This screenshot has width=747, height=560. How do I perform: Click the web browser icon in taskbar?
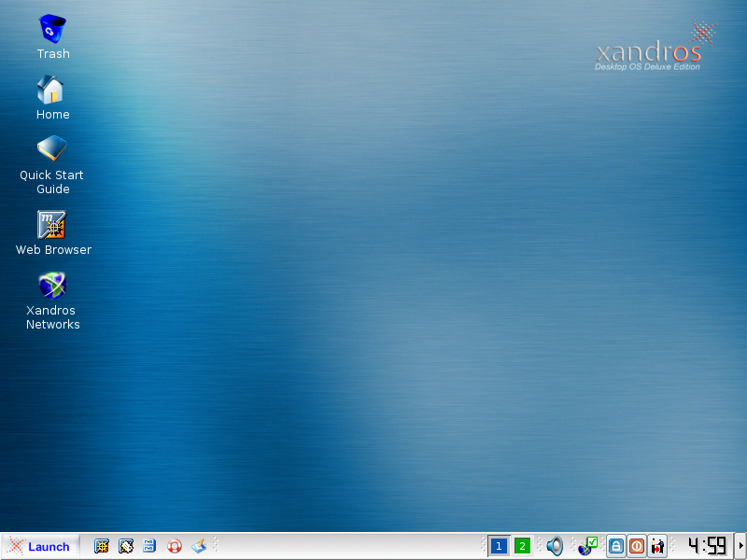point(102,546)
